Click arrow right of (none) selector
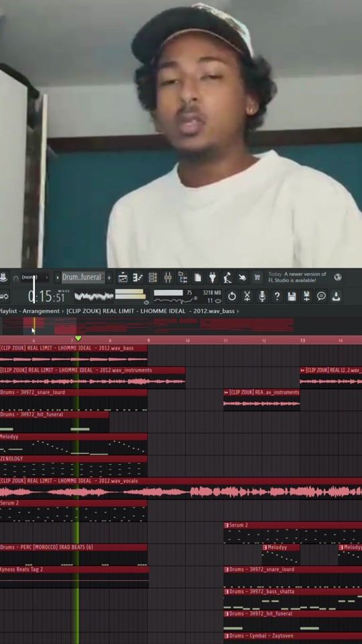 pyautogui.click(x=46, y=278)
